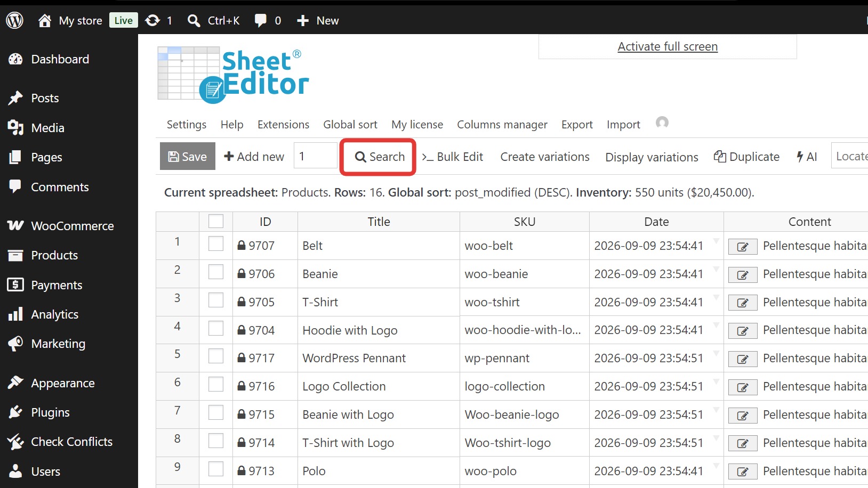This screenshot has height=488, width=868.
Task: Open date picker arrow for T-Shirt row
Action: point(716,297)
